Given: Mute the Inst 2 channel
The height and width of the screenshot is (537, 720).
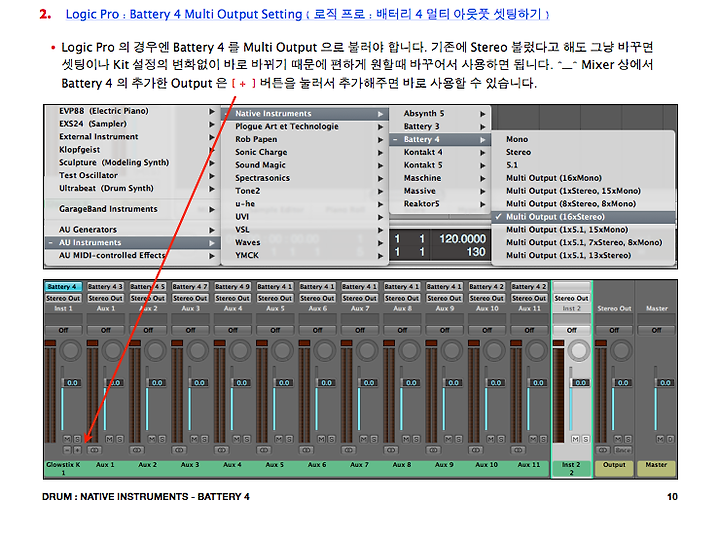Looking at the screenshot, I should click(575, 440).
